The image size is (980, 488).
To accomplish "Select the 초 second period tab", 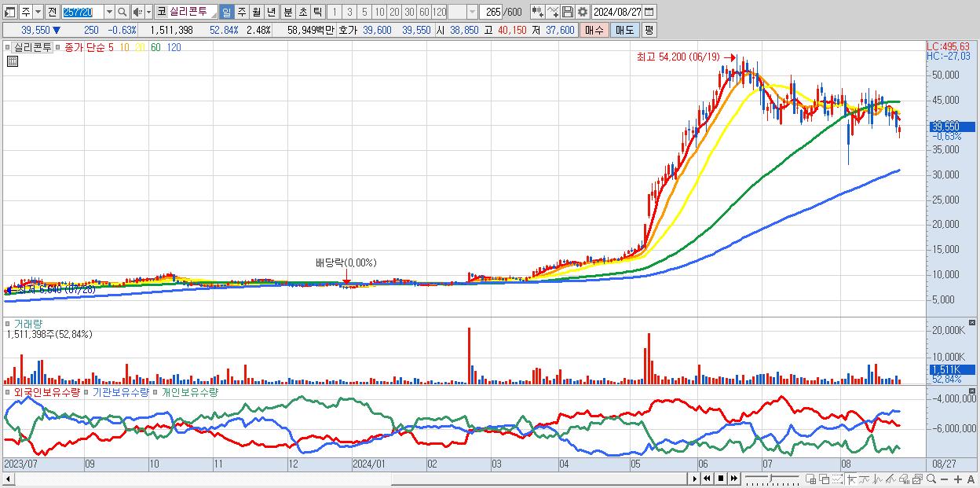I will click(x=302, y=12).
